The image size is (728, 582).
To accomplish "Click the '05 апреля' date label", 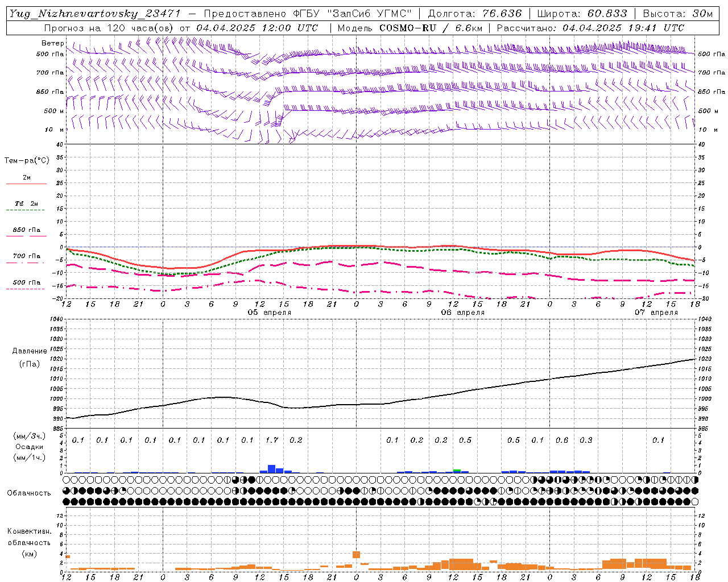I will coord(270,313).
